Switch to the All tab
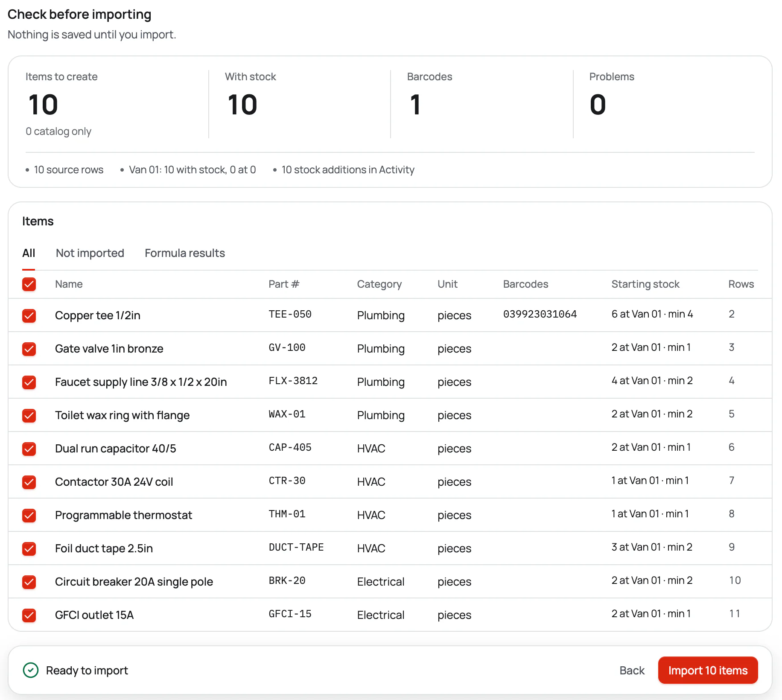Screen dimensions: 782x700 [29, 253]
